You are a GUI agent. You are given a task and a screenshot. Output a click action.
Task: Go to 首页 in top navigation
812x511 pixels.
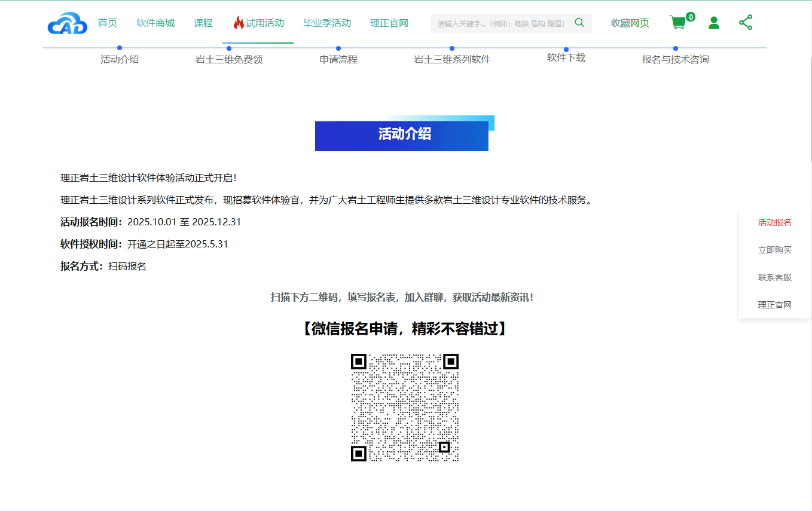(108, 23)
